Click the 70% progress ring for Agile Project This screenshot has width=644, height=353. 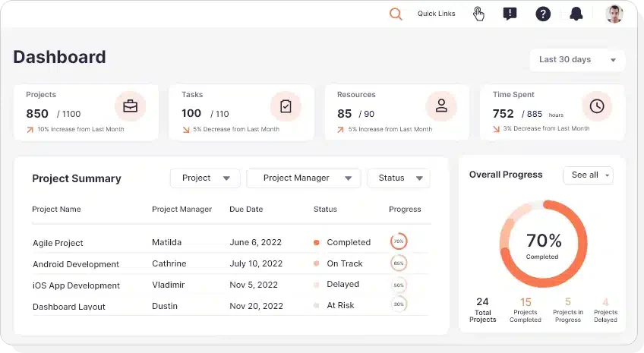coord(399,241)
